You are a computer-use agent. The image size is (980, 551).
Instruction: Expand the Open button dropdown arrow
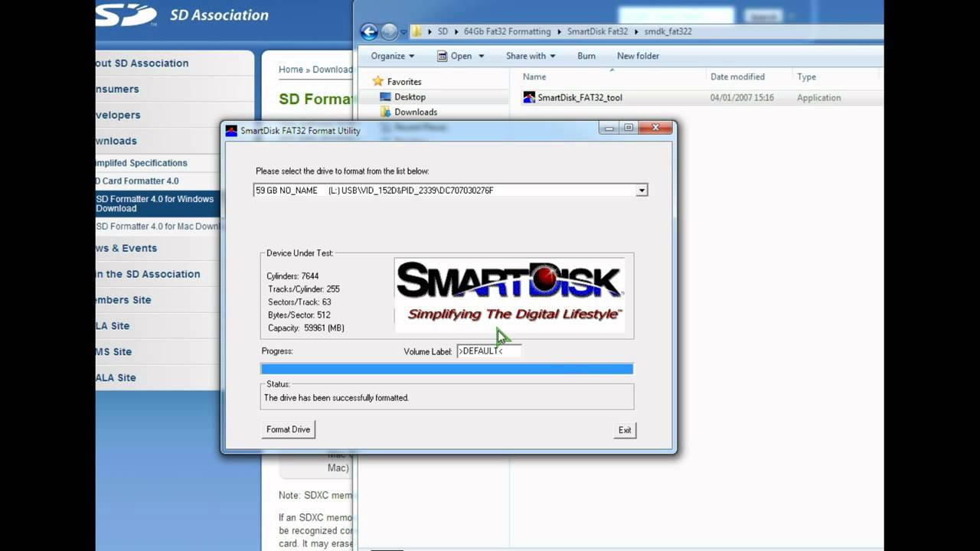[x=481, y=56]
